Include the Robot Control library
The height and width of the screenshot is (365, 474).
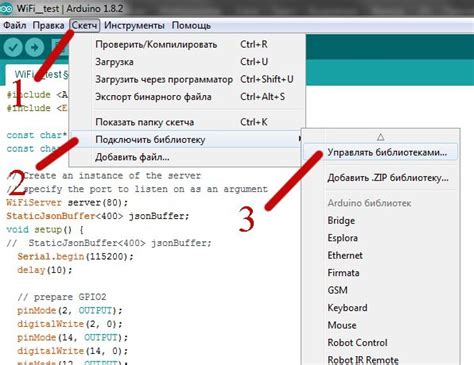(x=357, y=342)
